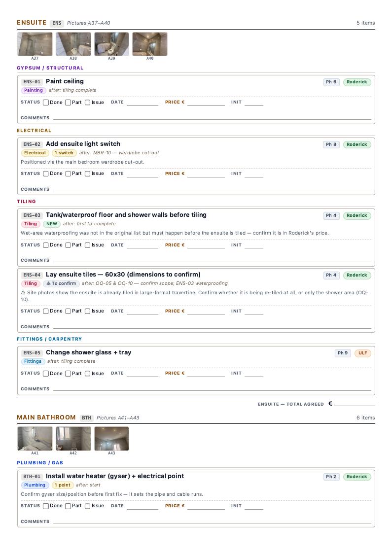Open ensuite photo thumbnail A37

tap(35, 44)
